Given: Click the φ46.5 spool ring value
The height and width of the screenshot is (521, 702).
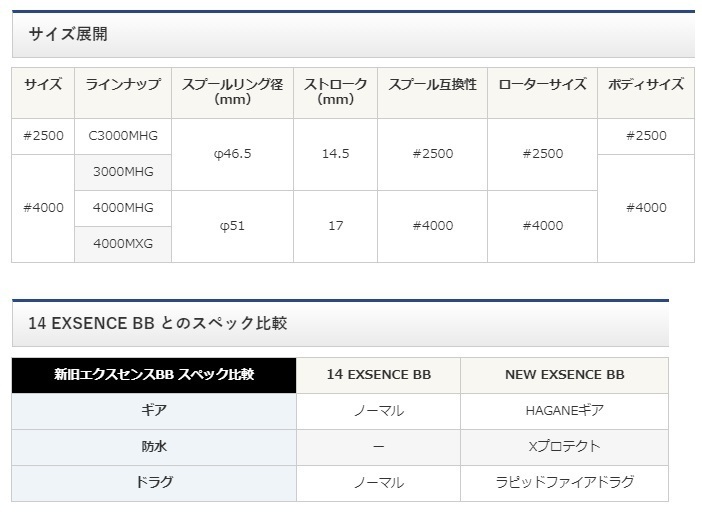Looking at the screenshot, I should (x=232, y=154).
